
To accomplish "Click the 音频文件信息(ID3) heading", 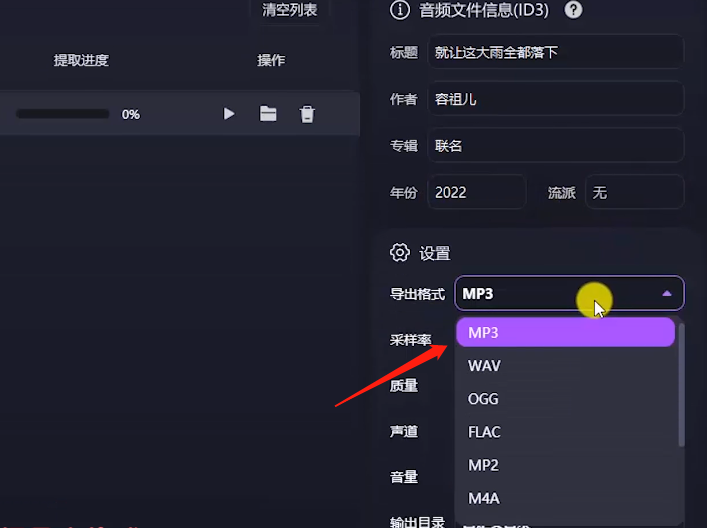I will point(484,10).
